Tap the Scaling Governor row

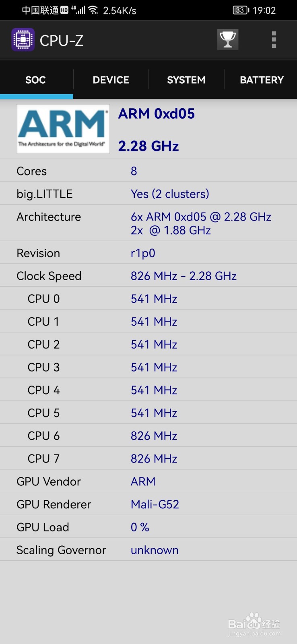[148, 550]
